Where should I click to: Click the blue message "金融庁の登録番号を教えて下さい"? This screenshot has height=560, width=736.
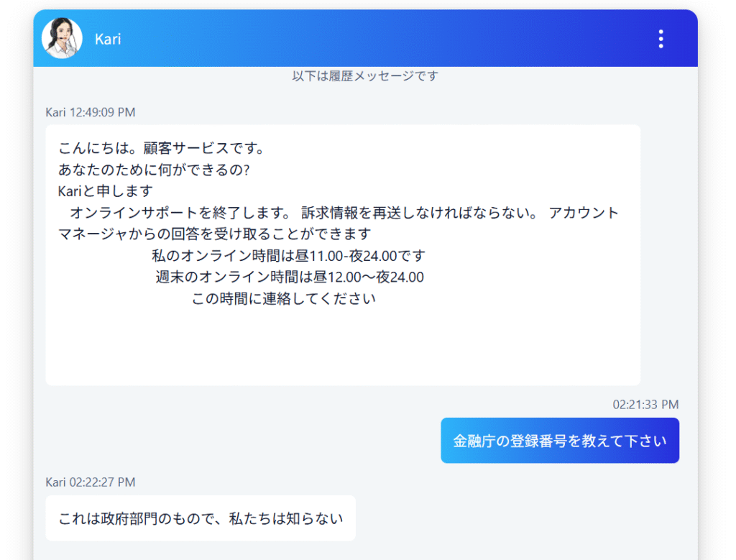pos(559,440)
